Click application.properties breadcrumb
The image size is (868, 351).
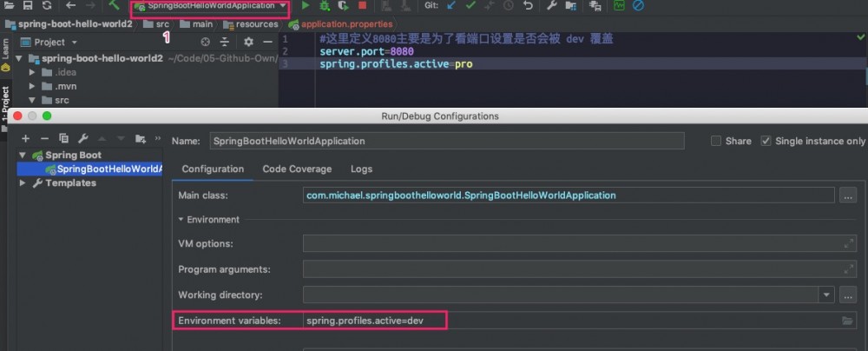click(x=340, y=24)
